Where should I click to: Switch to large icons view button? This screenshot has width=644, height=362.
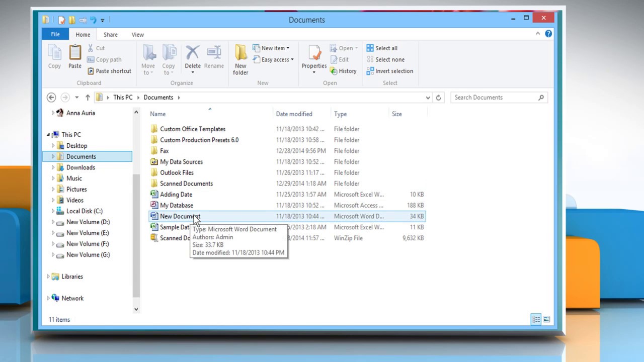547,319
